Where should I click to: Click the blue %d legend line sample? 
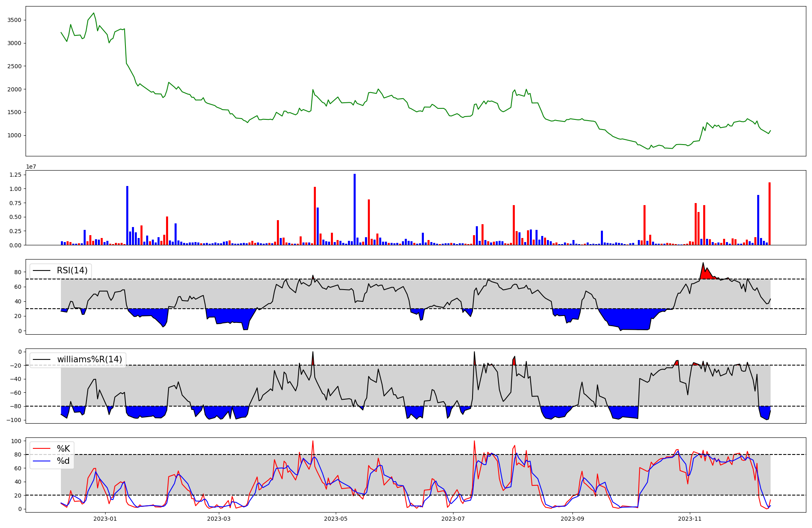pyautogui.click(x=42, y=461)
